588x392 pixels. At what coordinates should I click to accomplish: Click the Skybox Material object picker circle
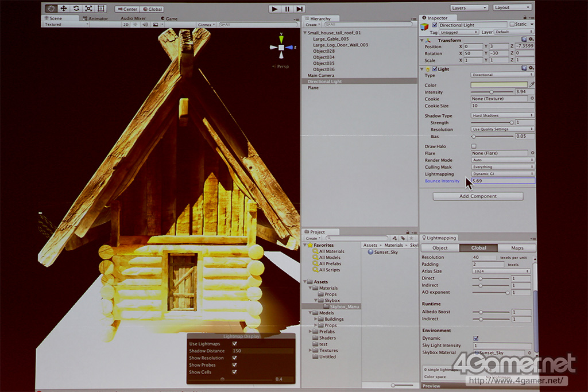(x=529, y=352)
